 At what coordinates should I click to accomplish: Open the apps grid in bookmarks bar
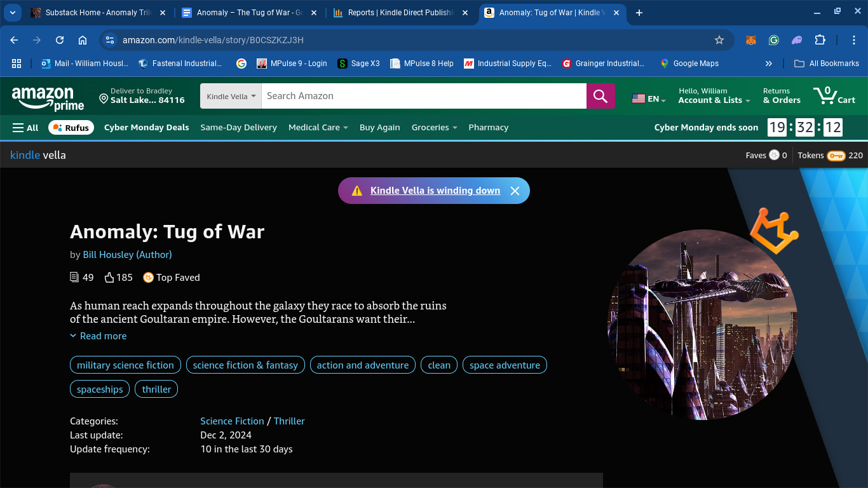tap(17, 64)
